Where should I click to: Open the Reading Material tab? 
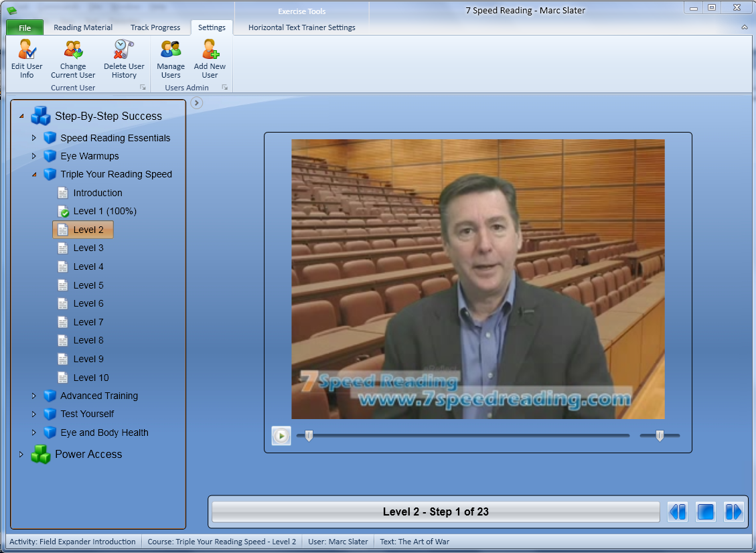point(83,27)
